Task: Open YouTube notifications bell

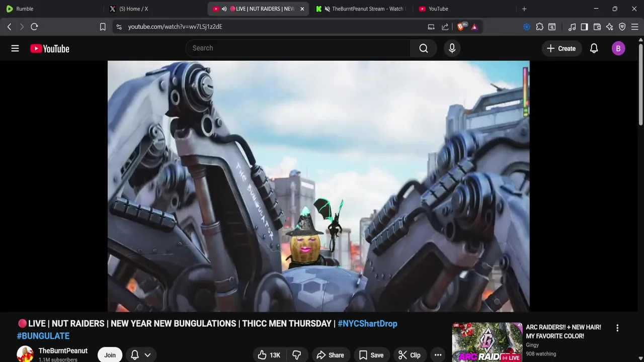Action: point(594,48)
